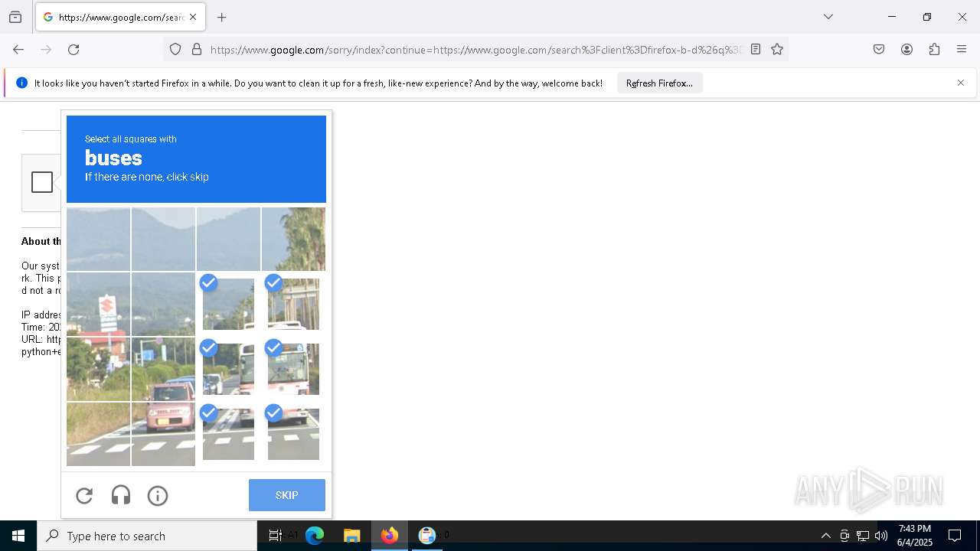Select the google.com search tab
Image resolution: width=980 pixels, height=551 pixels.
click(120, 17)
